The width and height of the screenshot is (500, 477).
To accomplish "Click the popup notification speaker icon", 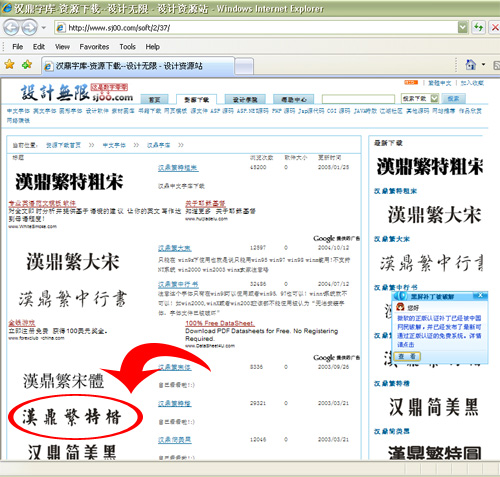I will [x=400, y=296].
